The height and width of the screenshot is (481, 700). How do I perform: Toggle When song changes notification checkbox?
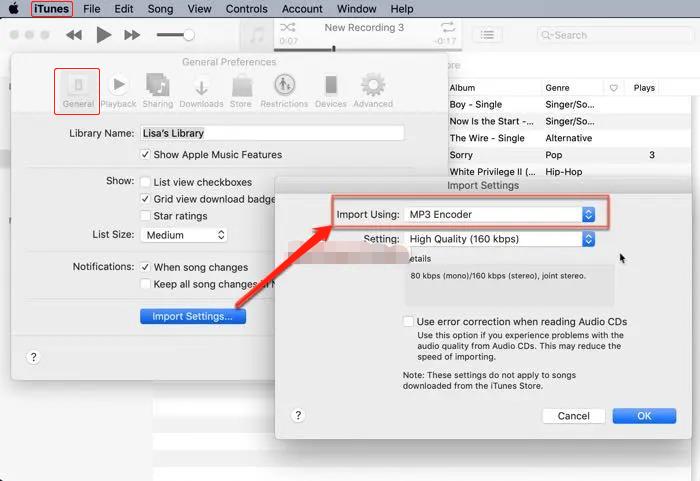pos(145,267)
